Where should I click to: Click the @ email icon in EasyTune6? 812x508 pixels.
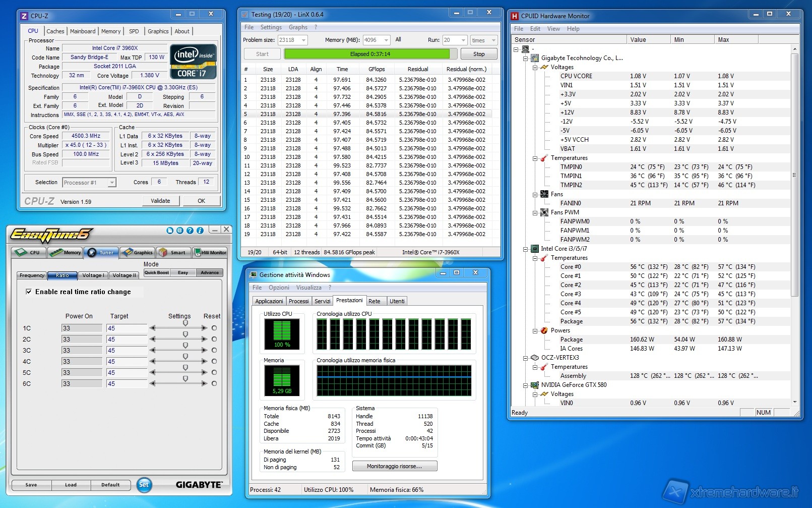click(x=179, y=231)
